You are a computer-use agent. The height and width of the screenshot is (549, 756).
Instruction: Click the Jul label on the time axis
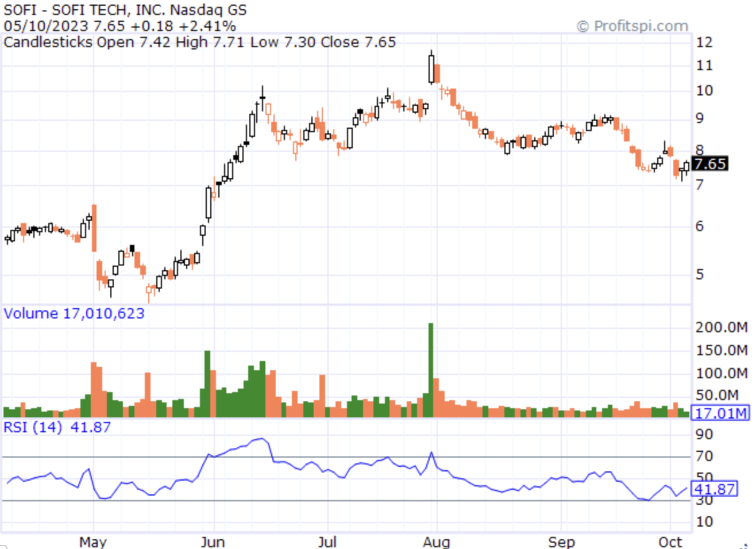[327, 542]
